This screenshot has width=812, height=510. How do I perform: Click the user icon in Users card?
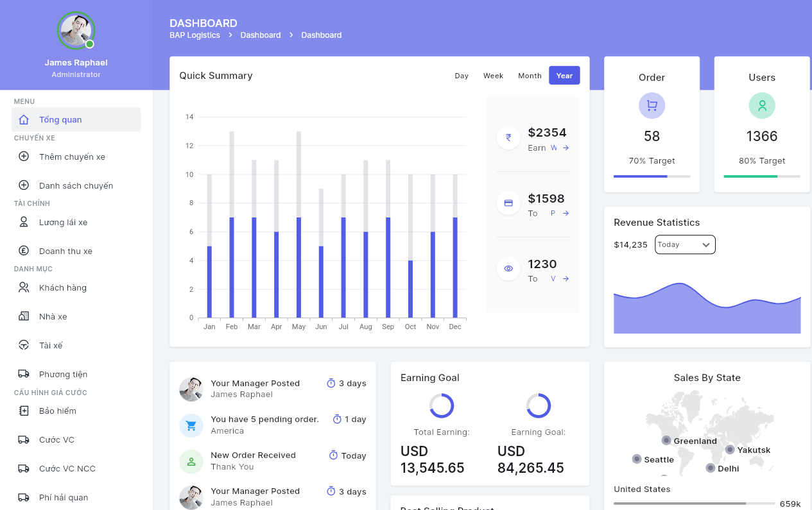click(x=762, y=106)
